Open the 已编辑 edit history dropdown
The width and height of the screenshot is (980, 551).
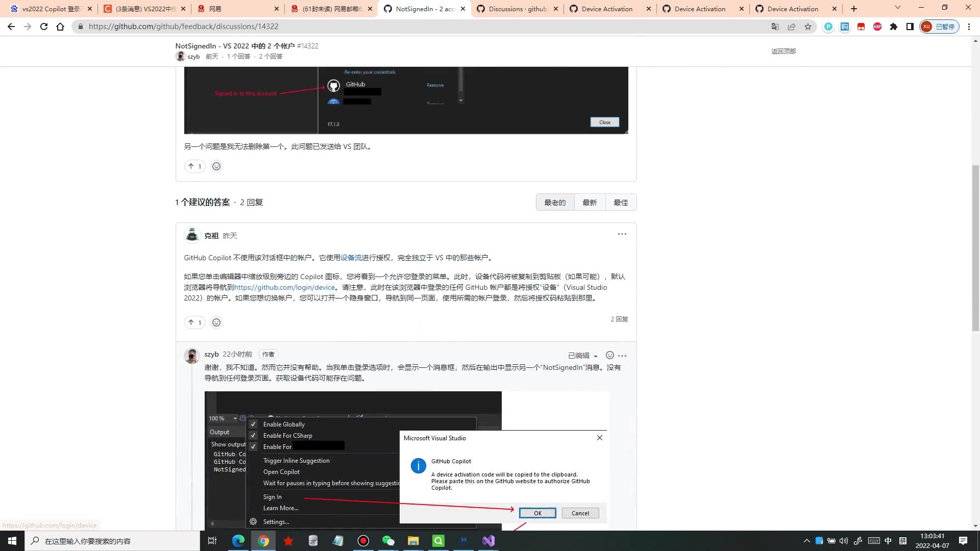[x=583, y=356]
